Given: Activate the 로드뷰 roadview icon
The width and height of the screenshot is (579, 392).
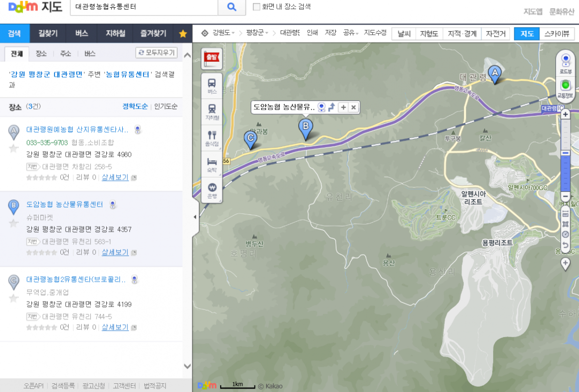Looking at the screenshot, I should coord(565,63).
